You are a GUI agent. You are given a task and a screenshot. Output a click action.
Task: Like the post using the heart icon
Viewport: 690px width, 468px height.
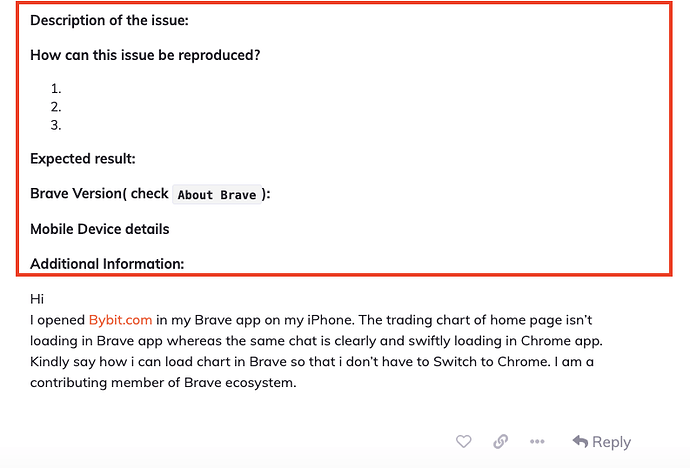463,441
